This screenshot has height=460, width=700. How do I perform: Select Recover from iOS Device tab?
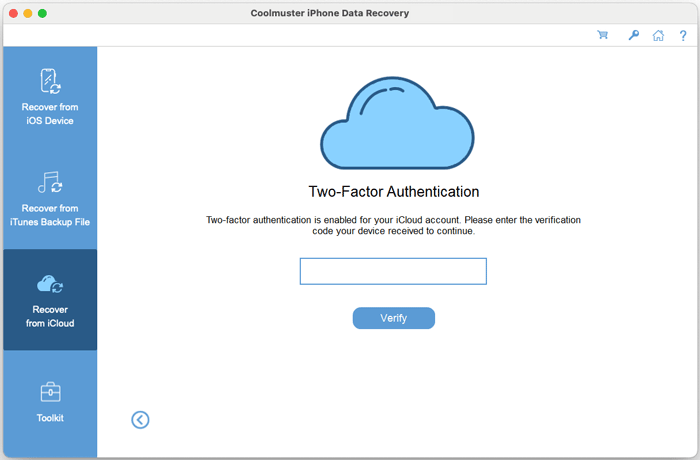[x=50, y=97]
